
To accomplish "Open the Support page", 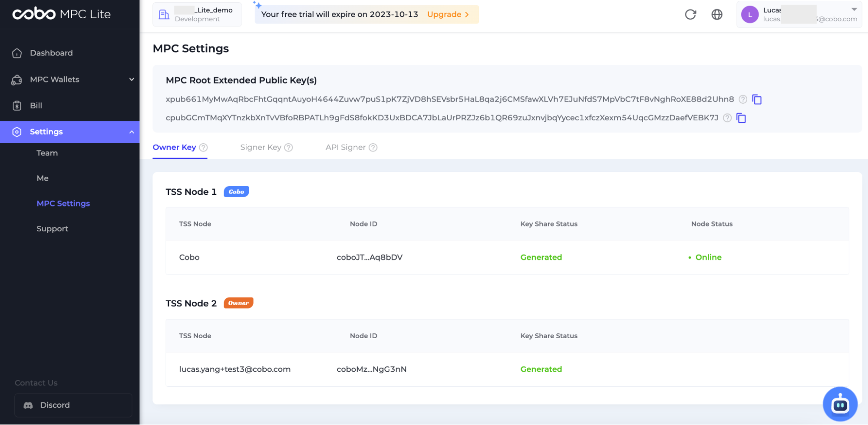I will (x=52, y=229).
